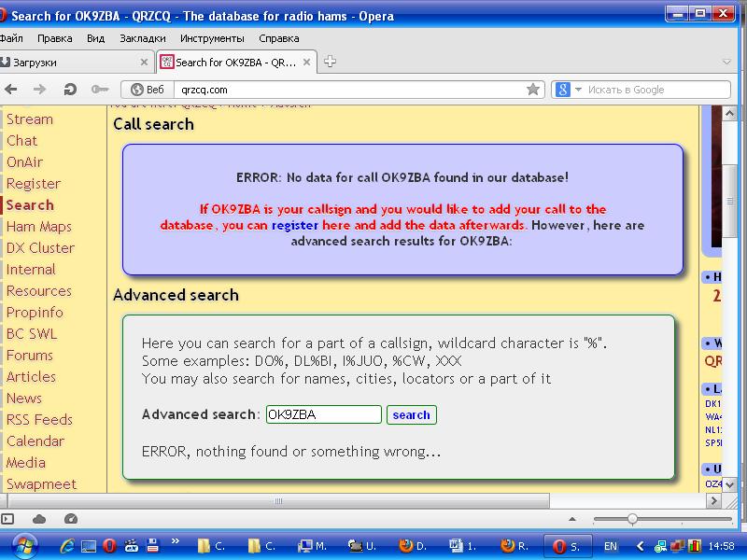
Task: Open the Закладки menu
Action: click(143, 38)
